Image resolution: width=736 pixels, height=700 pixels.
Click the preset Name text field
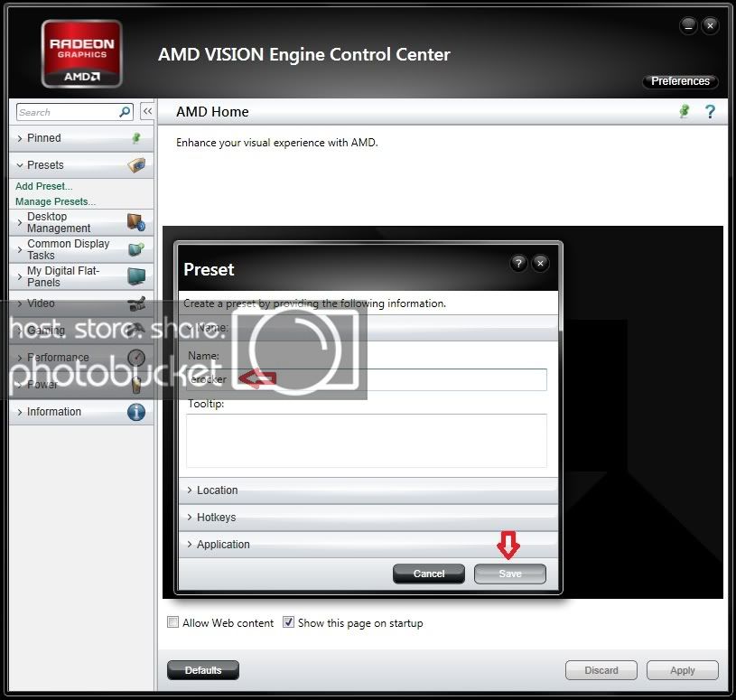click(367, 379)
